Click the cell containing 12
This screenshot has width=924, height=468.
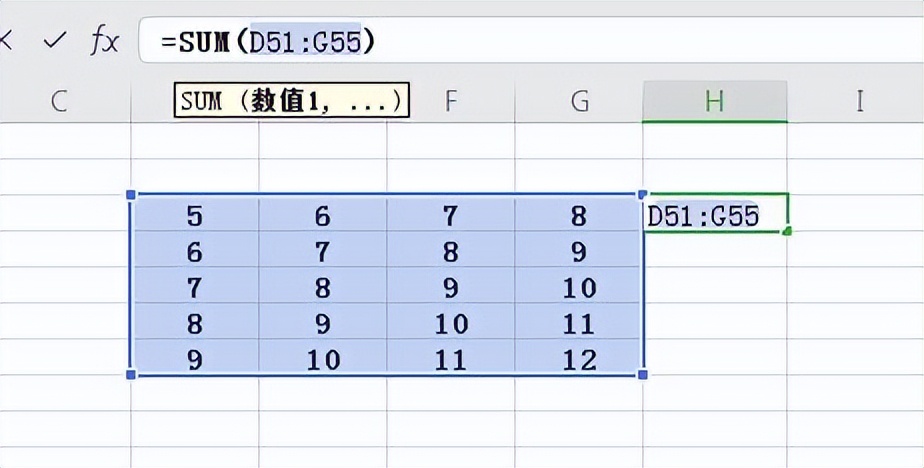(x=579, y=358)
